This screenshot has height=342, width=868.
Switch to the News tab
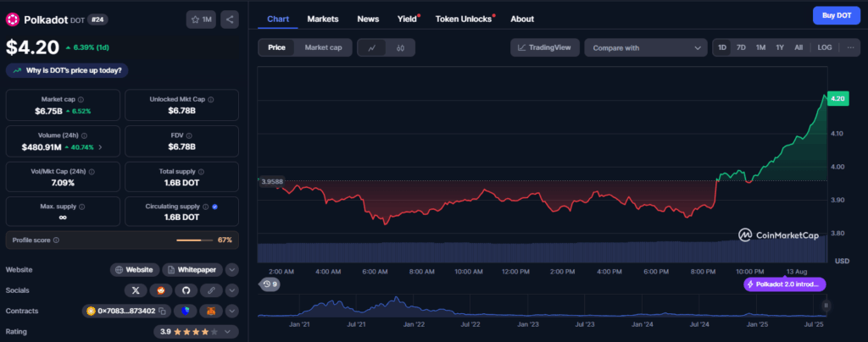[368, 19]
